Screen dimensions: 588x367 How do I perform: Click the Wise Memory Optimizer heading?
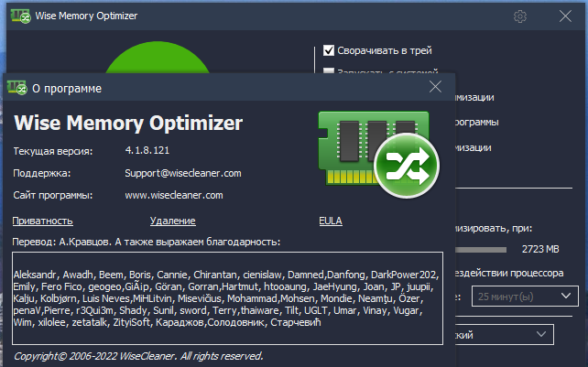128,123
